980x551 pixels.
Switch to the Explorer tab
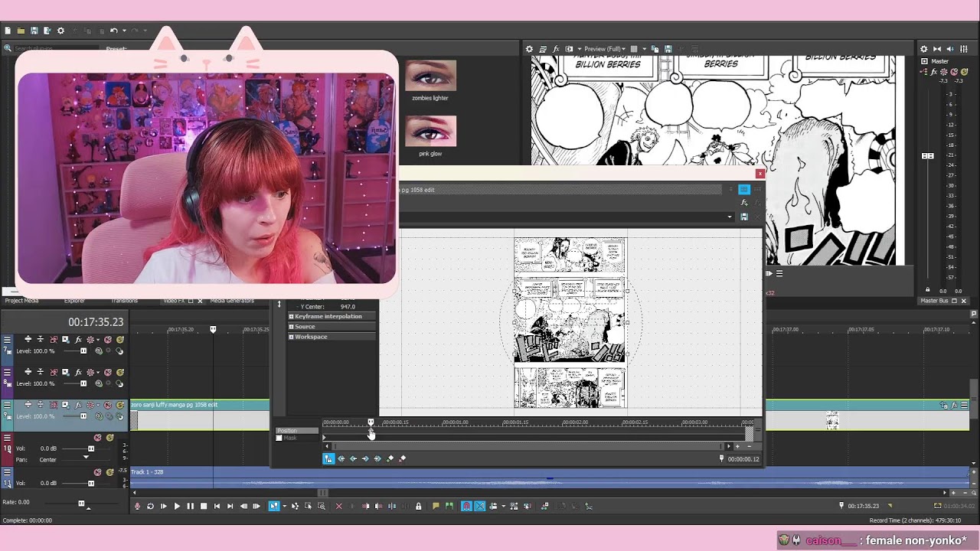point(74,301)
